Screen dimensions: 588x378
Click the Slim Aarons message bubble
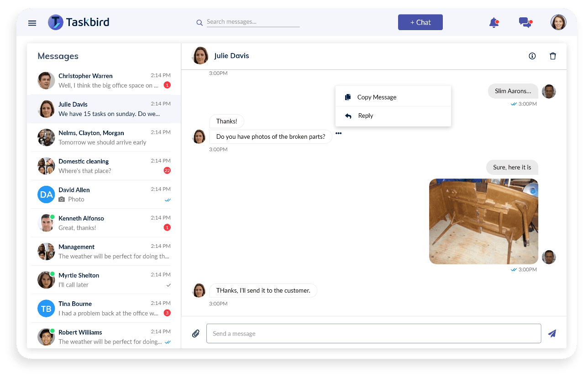point(512,91)
